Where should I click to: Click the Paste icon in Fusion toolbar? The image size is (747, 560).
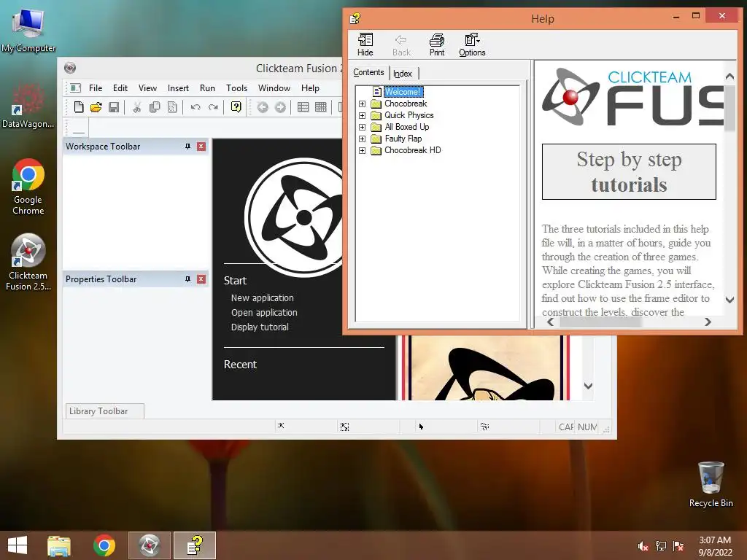point(172,107)
